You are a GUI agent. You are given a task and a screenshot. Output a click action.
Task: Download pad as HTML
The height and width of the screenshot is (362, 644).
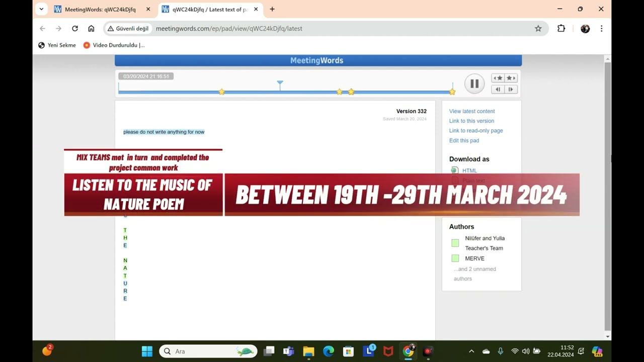point(469,170)
